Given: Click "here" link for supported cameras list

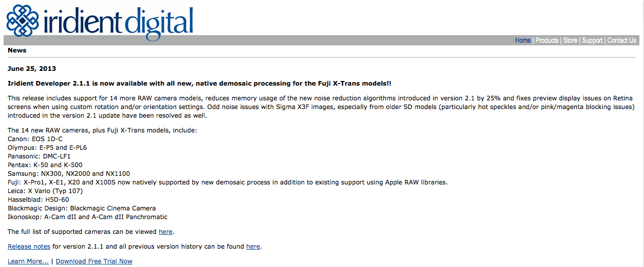Looking at the screenshot, I should click(x=165, y=231).
